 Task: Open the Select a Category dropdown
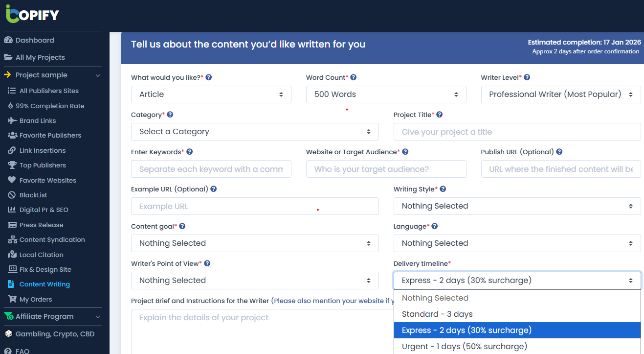(x=255, y=131)
